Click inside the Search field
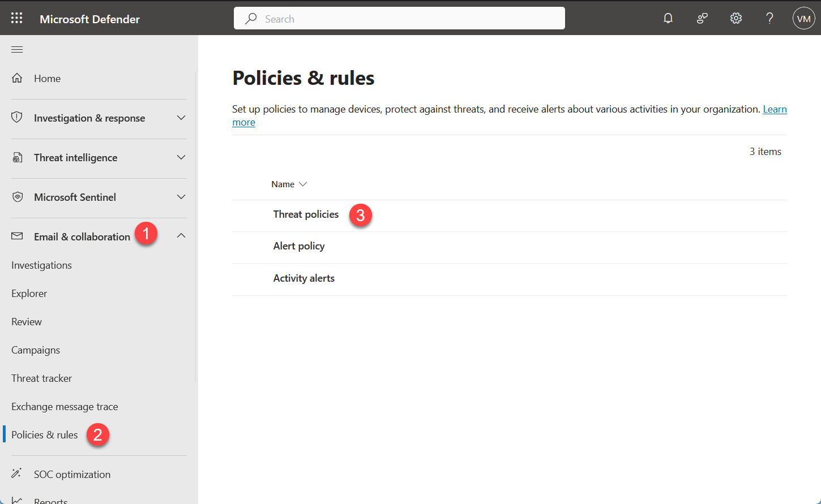This screenshot has height=504, width=821. tap(399, 18)
